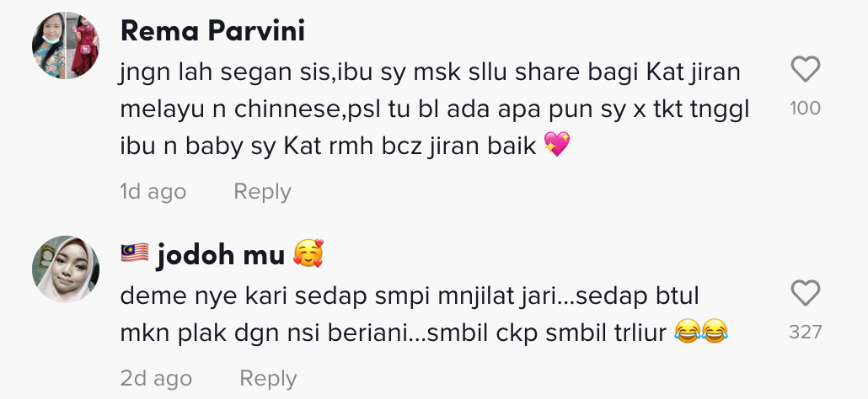Click the 327 likes count

tap(805, 332)
